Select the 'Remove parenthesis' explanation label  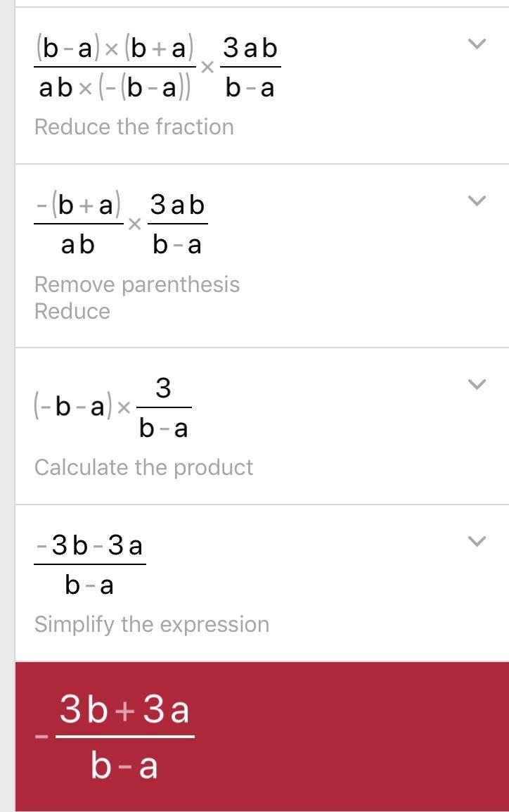click(137, 284)
